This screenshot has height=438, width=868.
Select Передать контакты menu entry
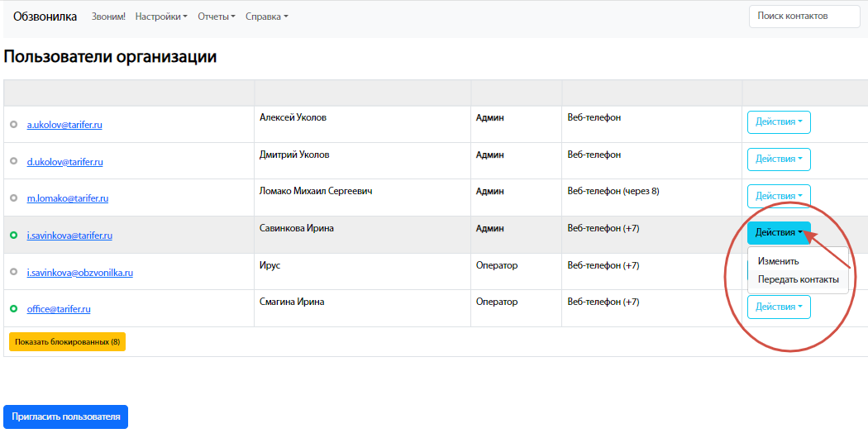click(798, 279)
